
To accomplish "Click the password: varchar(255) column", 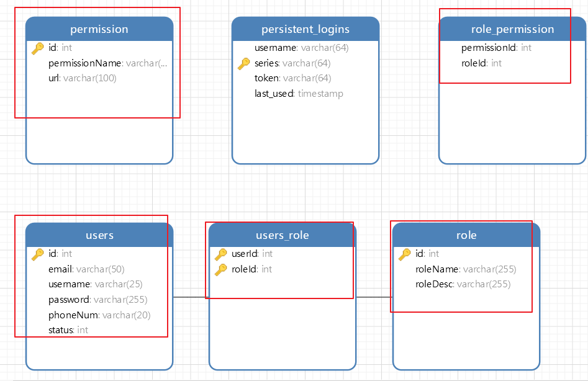I will (x=98, y=299).
